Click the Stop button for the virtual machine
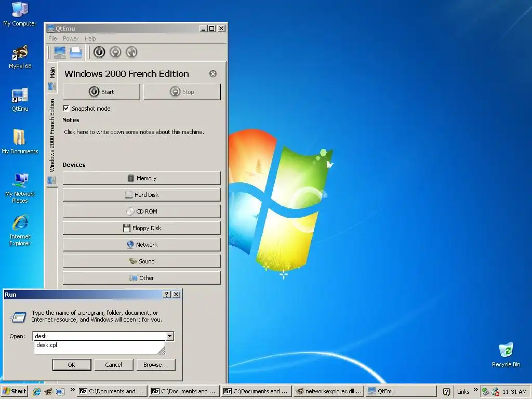The width and height of the screenshot is (532, 399). tap(182, 92)
